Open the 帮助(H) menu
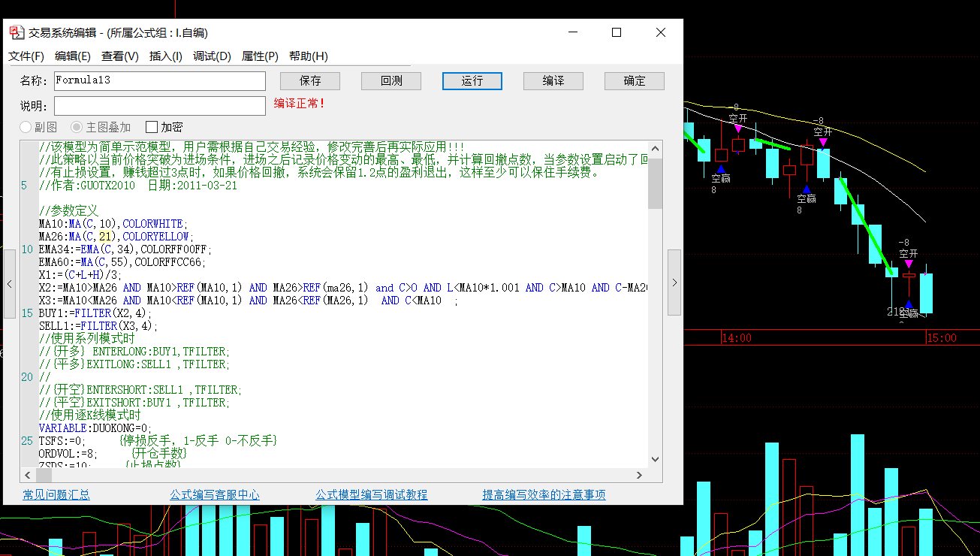Viewport: 980px width, 556px height. tap(307, 56)
